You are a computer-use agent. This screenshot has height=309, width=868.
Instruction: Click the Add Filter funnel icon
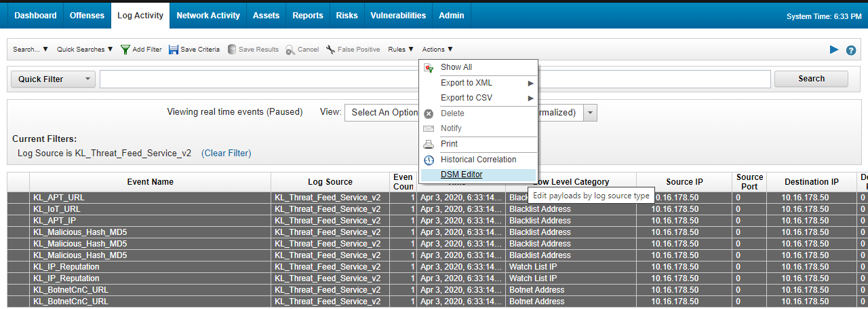[x=125, y=50]
